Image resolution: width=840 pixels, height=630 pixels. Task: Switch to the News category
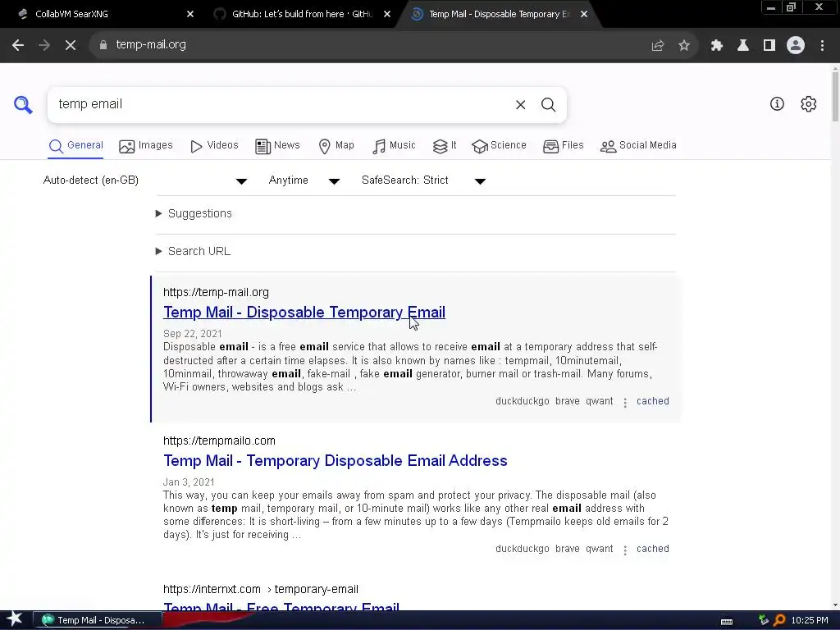277,146
